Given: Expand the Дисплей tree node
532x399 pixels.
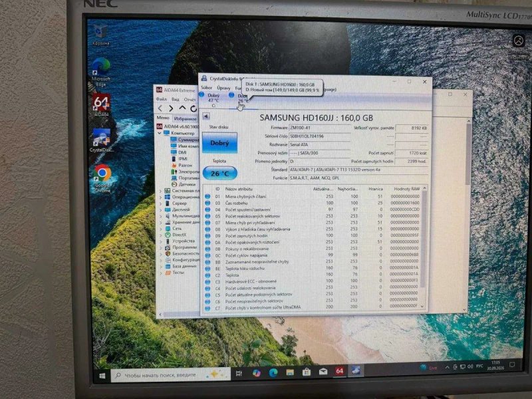Looking at the screenshot, I should [161, 210].
